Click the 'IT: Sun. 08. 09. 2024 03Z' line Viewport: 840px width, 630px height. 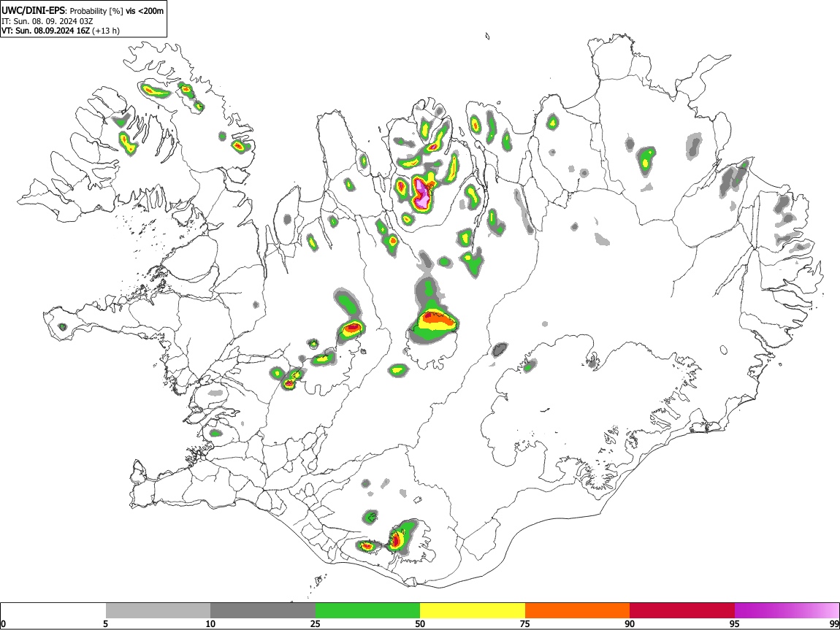pyautogui.click(x=47, y=21)
